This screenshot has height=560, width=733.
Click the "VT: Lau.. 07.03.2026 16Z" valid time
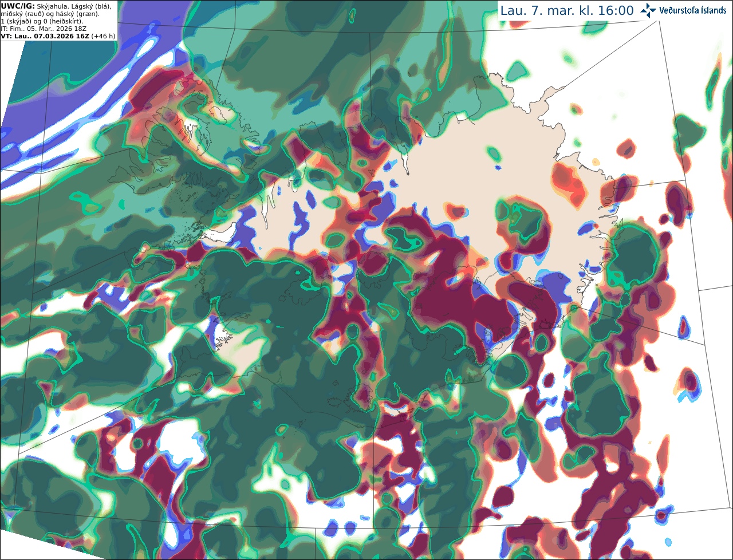45,36
